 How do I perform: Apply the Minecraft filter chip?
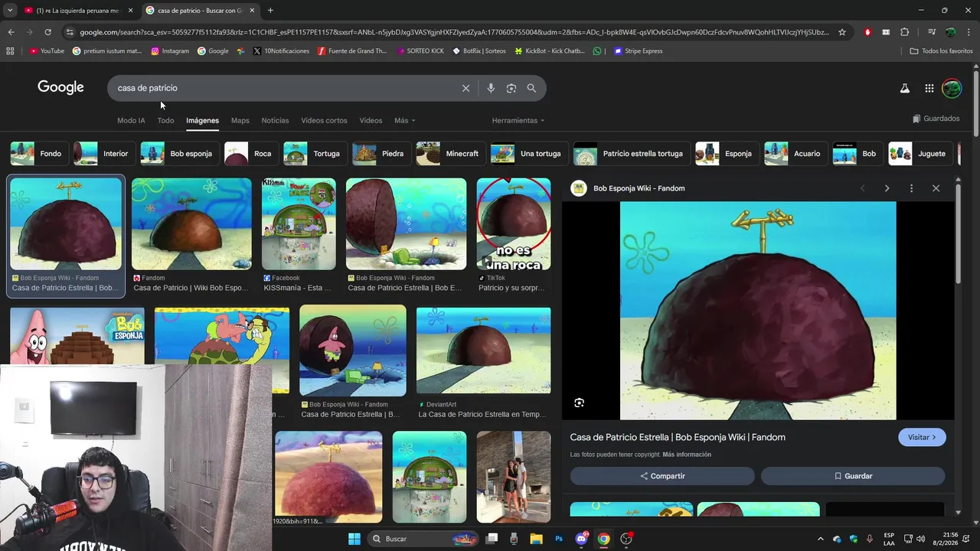tap(450, 154)
